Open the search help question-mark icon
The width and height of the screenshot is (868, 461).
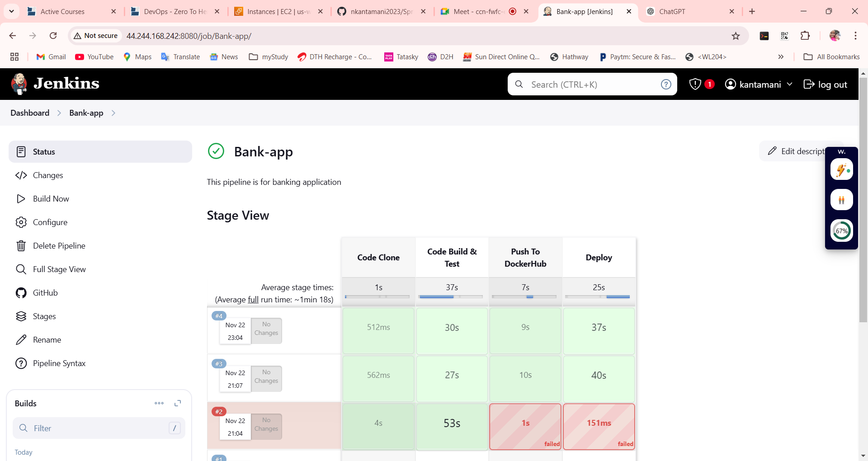[x=666, y=85]
